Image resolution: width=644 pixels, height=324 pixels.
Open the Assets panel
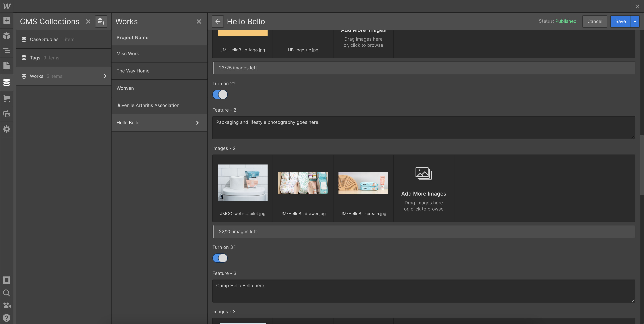(x=7, y=114)
